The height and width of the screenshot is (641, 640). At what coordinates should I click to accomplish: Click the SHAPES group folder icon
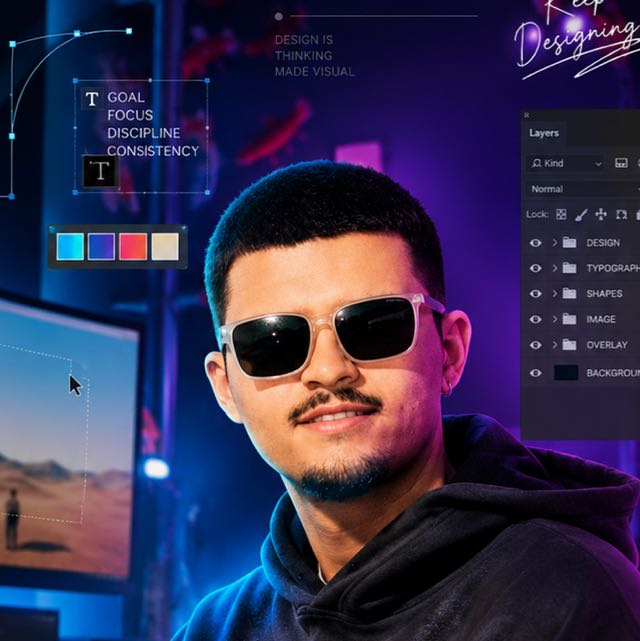tap(569, 294)
